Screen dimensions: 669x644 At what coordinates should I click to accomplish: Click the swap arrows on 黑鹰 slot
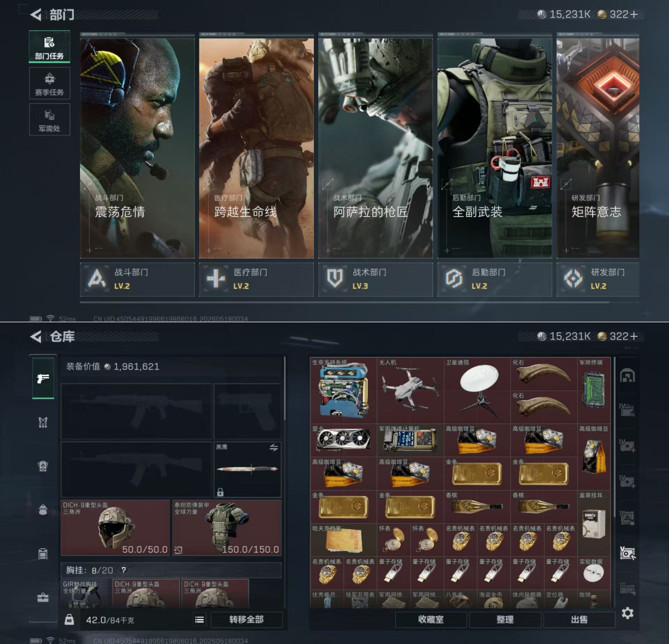pos(274,447)
